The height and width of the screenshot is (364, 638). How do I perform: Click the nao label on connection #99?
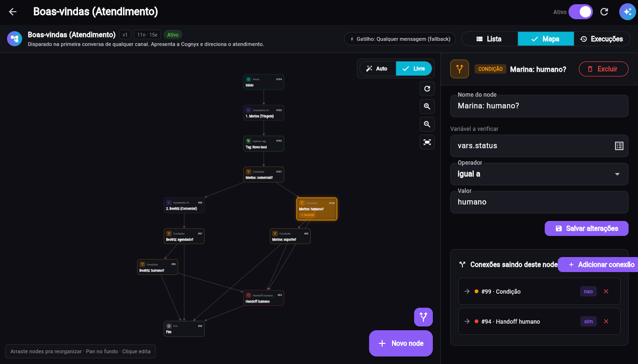tap(588, 291)
